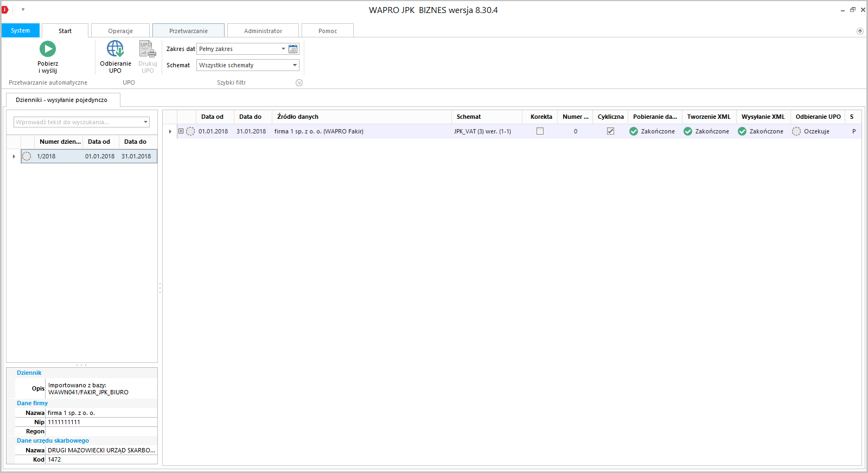Screen dimensions: 868x473
Task: Open the Schemat dropdown
Action: [x=295, y=65]
